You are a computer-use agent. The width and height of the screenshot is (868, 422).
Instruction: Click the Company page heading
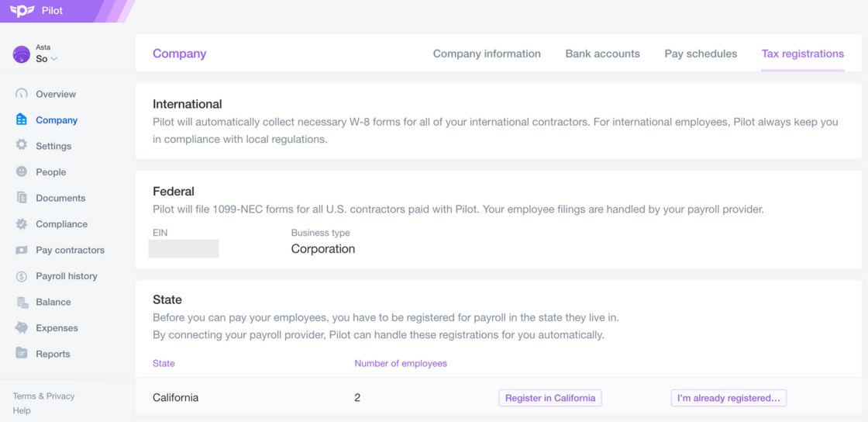[x=179, y=54]
